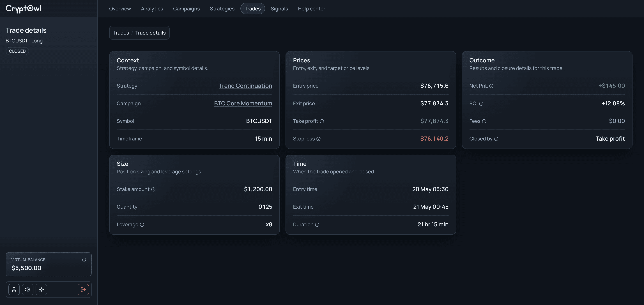Open the Strategies tab
The width and height of the screenshot is (644, 305).
pos(222,8)
